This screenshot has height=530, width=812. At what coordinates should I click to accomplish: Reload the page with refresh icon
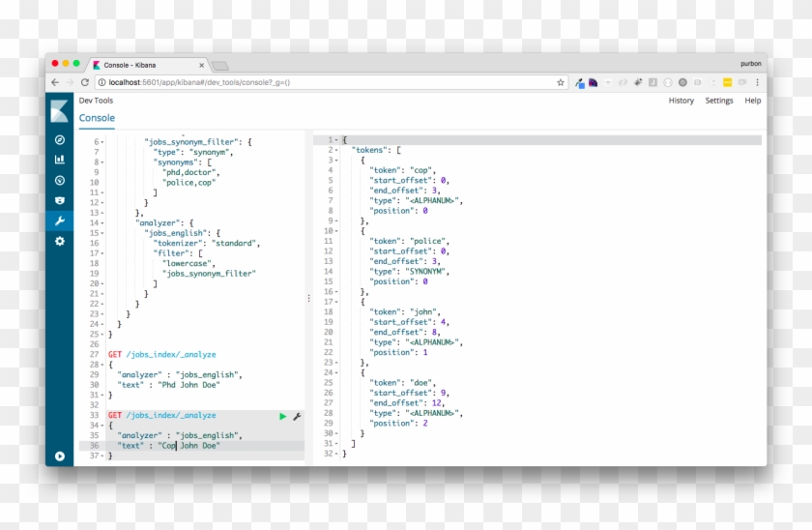[85, 82]
